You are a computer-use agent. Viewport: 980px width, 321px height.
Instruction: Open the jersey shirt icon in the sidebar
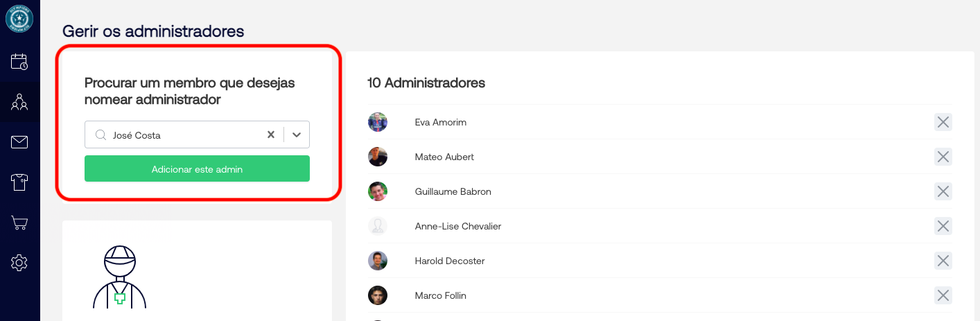19,182
